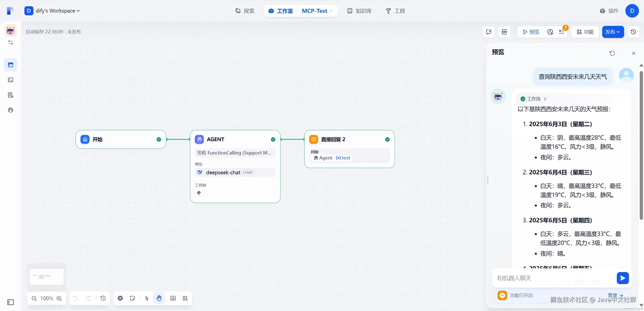Open the logs icon in left sidebar
644x311 pixels.
11,95
